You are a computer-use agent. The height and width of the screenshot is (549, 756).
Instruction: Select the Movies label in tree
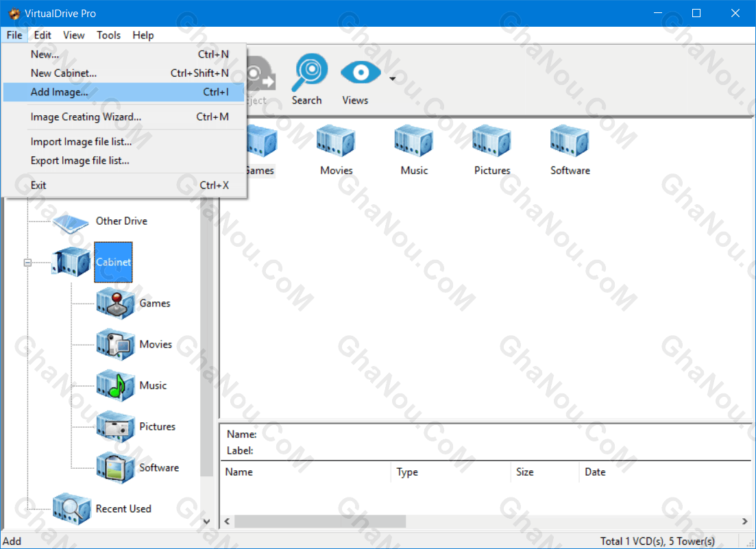(156, 344)
